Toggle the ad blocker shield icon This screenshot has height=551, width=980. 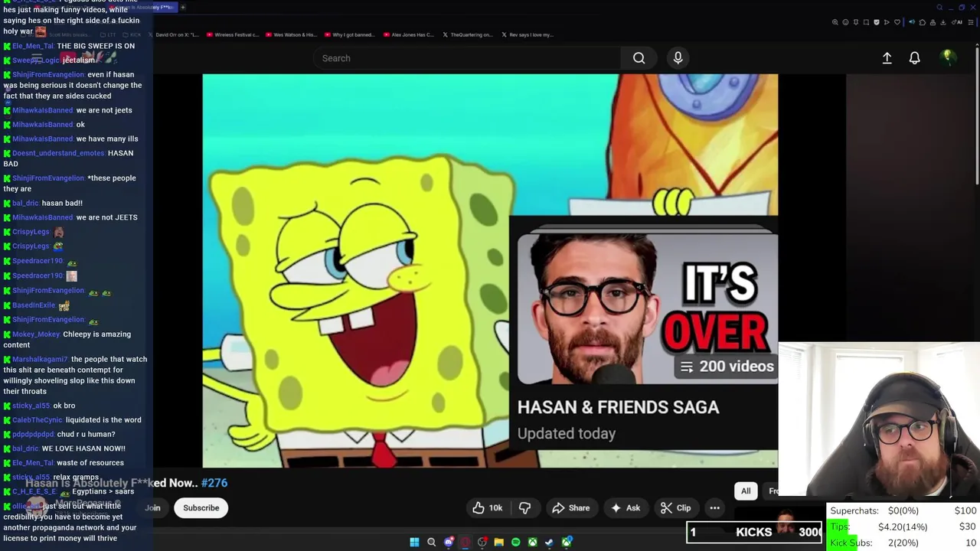877,22
